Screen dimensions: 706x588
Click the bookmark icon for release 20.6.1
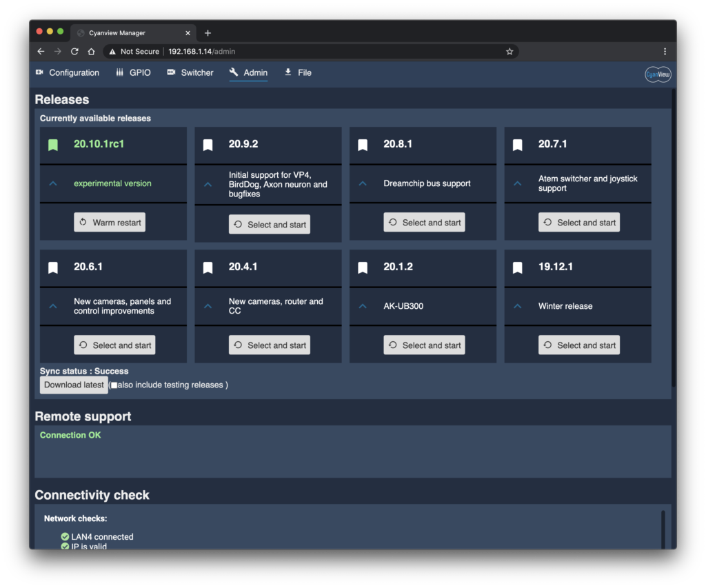pyautogui.click(x=53, y=268)
